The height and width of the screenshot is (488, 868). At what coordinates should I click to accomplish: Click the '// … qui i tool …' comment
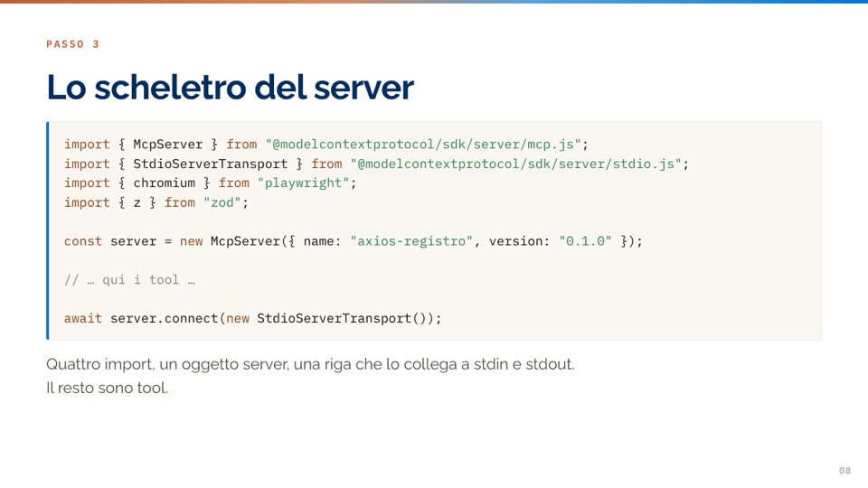tap(129, 280)
